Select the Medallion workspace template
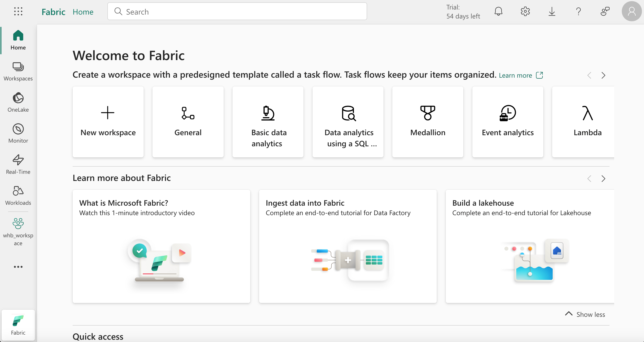Viewport: 644px width, 342px height. pyautogui.click(x=428, y=121)
